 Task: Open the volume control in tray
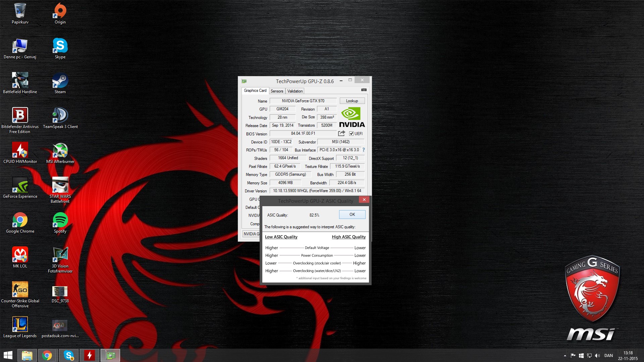point(597,356)
